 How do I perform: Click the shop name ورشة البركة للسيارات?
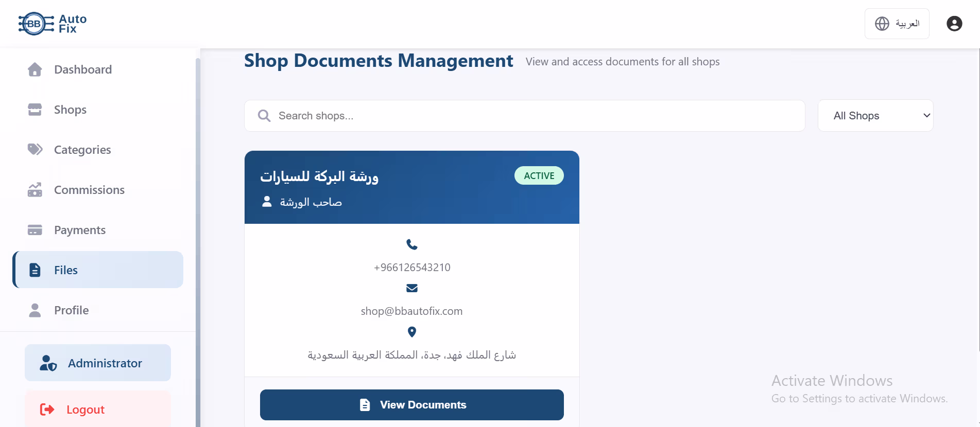tap(319, 176)
